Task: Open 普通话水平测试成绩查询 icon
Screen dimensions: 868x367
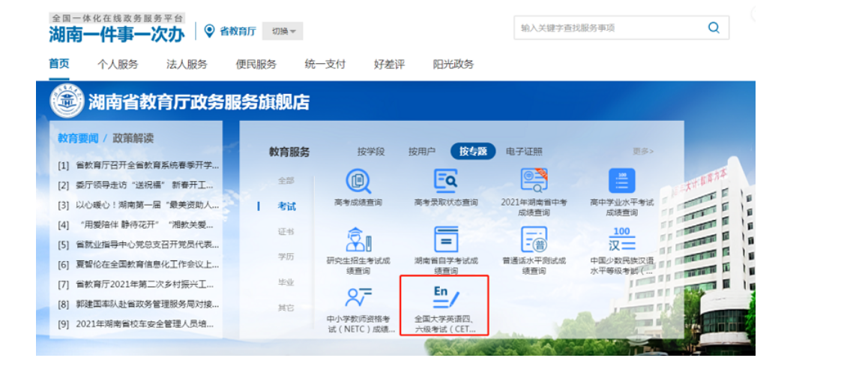Action: pos(534,239)
